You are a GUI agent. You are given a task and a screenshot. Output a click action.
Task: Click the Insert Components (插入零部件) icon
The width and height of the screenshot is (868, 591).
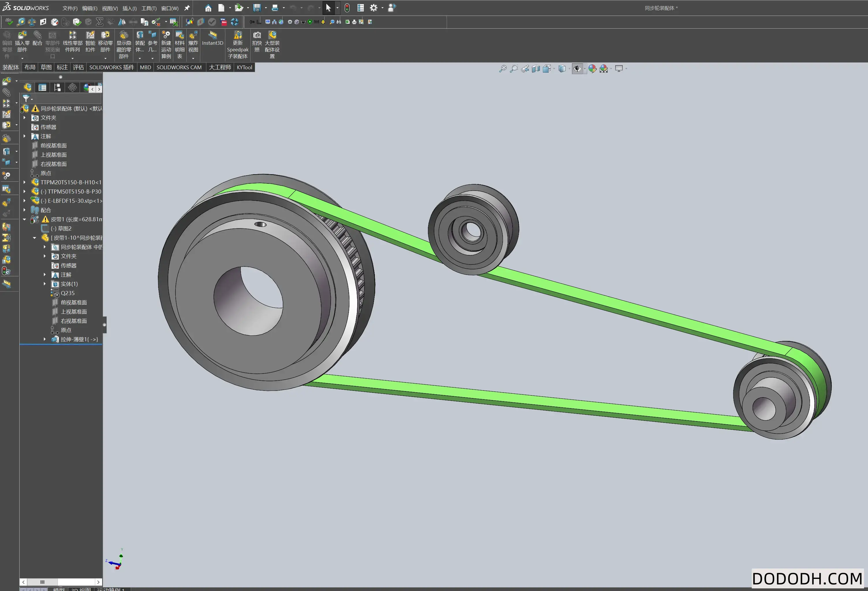tap(22, 42)
